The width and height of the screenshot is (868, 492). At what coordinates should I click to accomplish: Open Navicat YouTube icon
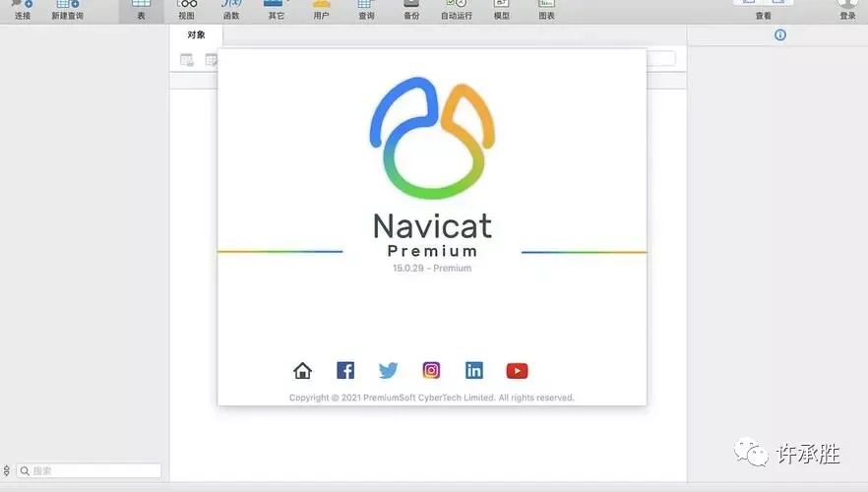(517, 371)
